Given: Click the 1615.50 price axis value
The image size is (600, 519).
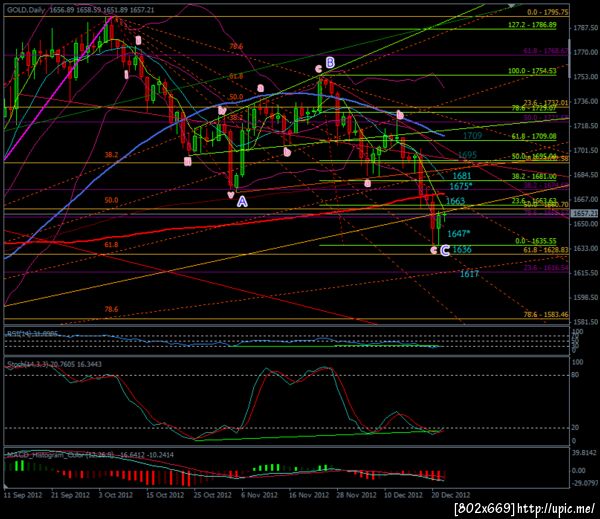Looking at the screenshot, I should click(x=585, y=273).
